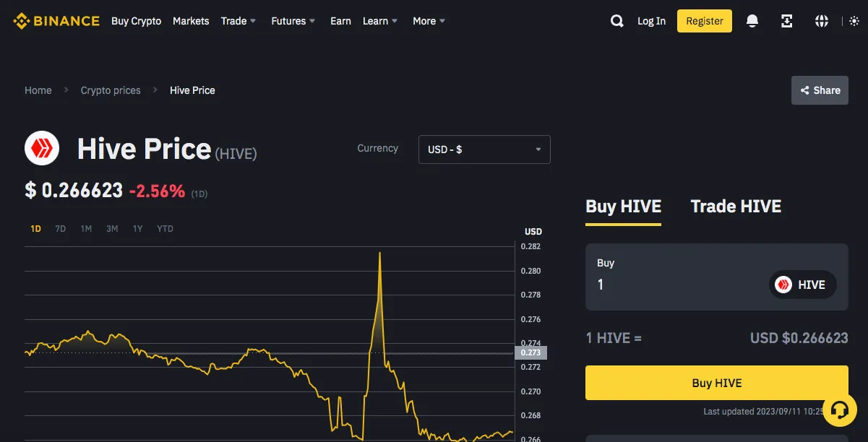Click the $ 0.266623 price text
This screenshot has width=868, height=442.
pos(74,191)
